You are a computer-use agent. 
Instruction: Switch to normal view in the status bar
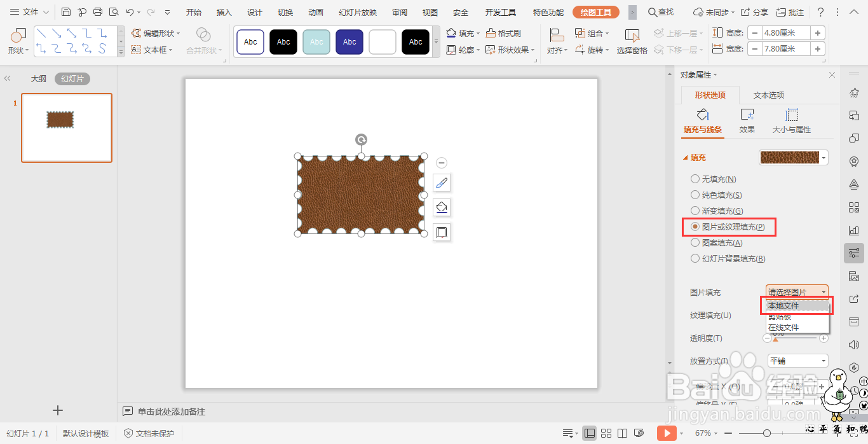[x=590, y=433]
